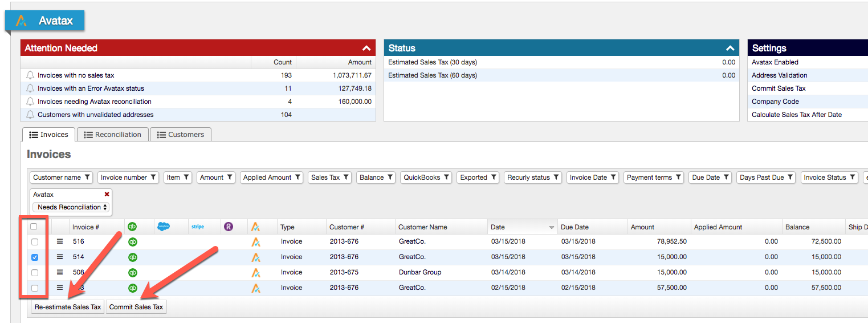Sort by the Salesforce column header icon
Screen dimensions: 868x323
[x=164, y=227]
